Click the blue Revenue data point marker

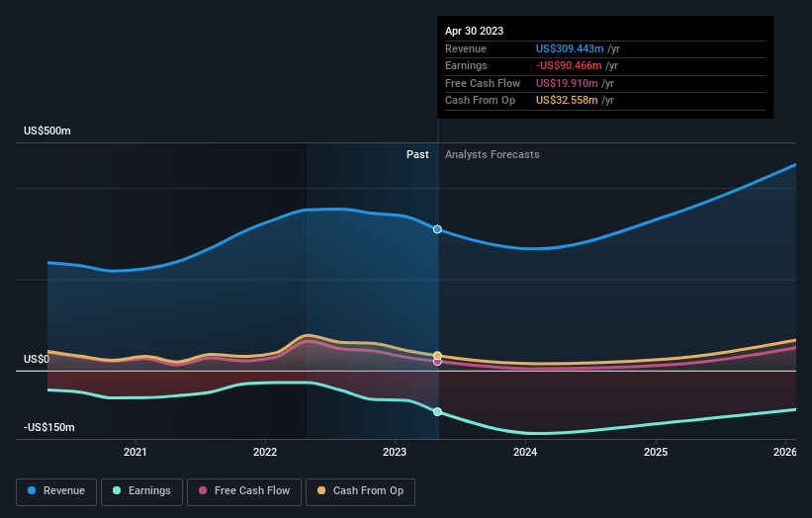437,229
